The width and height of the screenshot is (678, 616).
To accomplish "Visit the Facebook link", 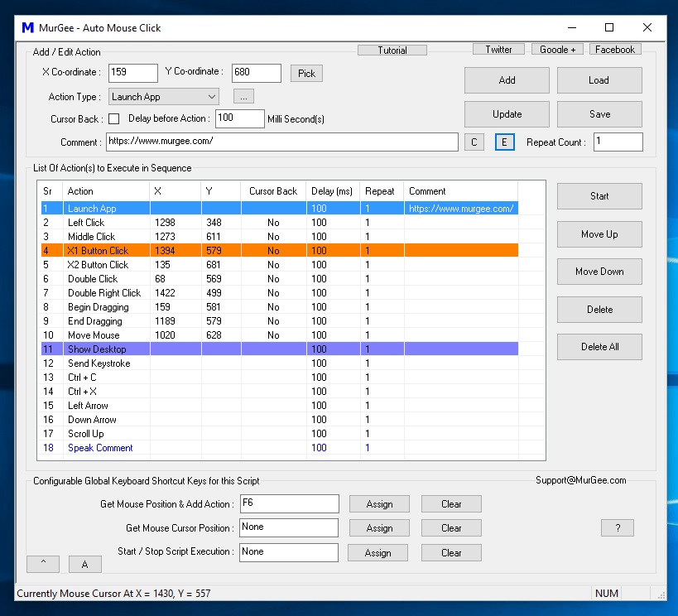I will (x=614, y=49).
